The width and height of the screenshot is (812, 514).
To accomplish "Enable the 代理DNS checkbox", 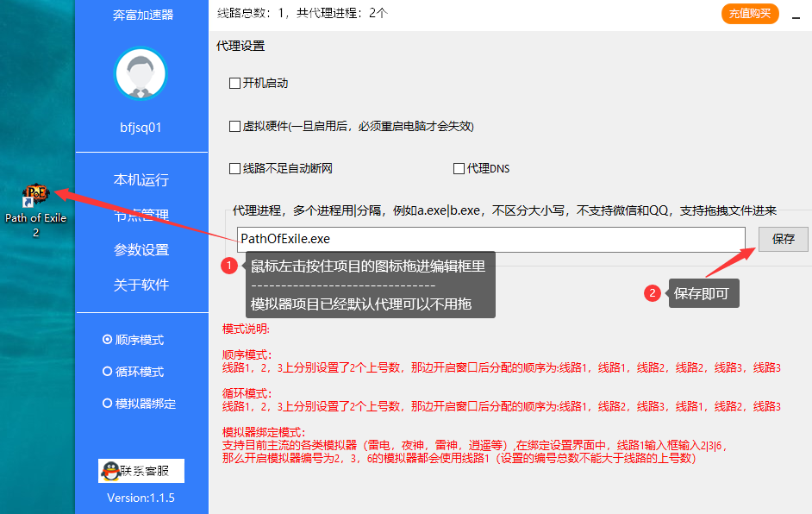I will (x=459, y=168).
